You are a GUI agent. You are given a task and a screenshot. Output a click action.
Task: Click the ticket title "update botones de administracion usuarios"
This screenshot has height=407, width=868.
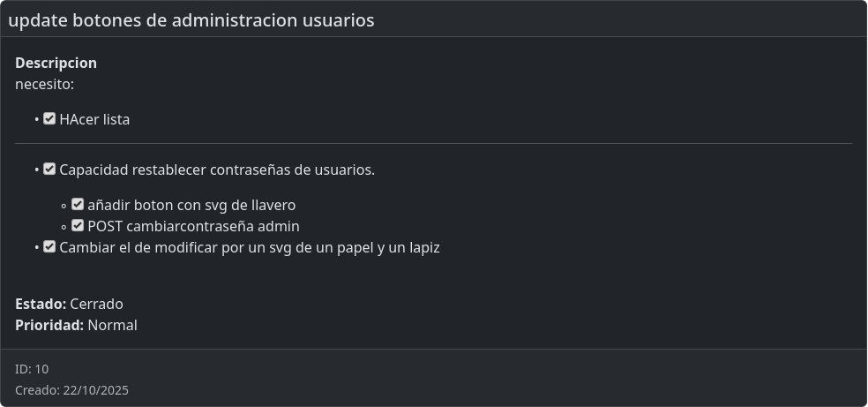191,19
